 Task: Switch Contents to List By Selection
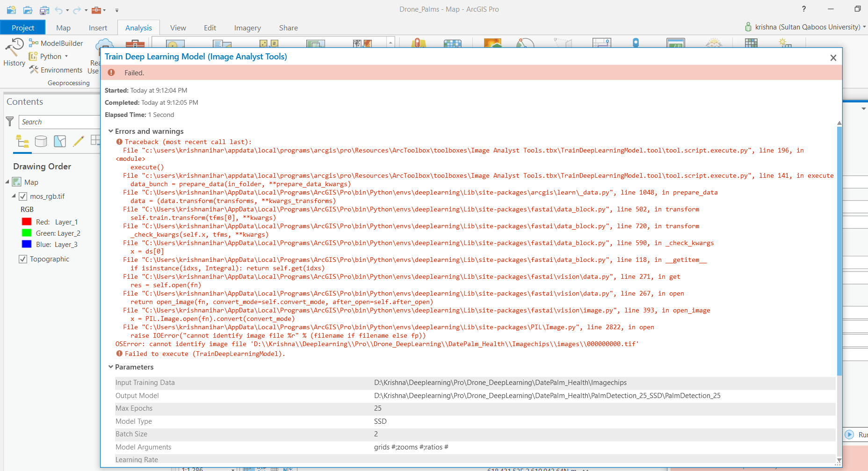tap(60, 141)
